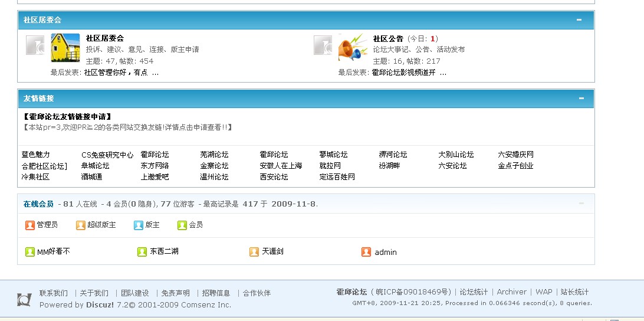Click the green 会员 legend icon
The width and height of the screenshot is (644, 321).
(182, 225)
